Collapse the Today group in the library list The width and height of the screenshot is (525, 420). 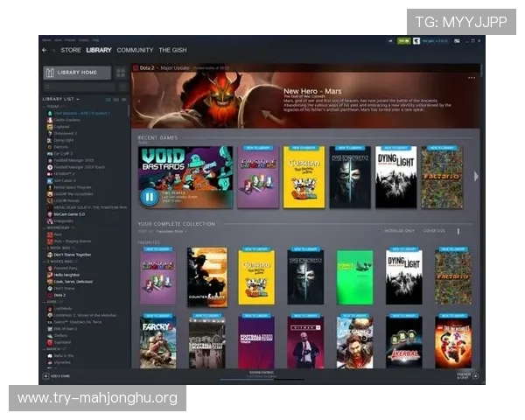point(45,107)
